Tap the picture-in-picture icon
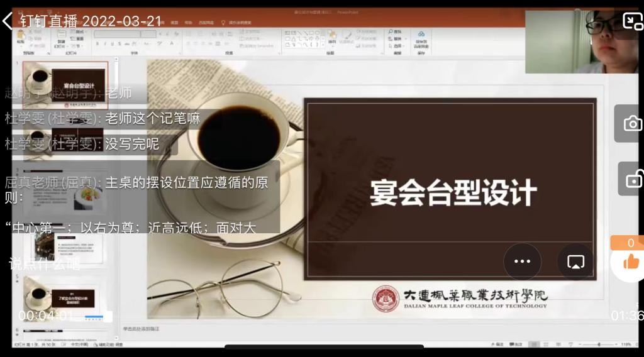 pyautogui.click(x=631, y=21)
